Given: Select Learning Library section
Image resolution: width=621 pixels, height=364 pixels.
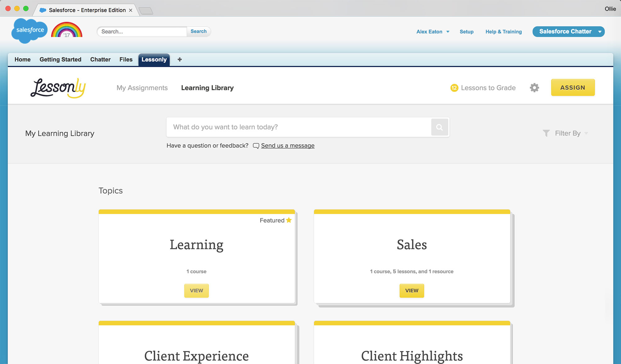Looking at the screenshot, I should (x=207, y=88).
